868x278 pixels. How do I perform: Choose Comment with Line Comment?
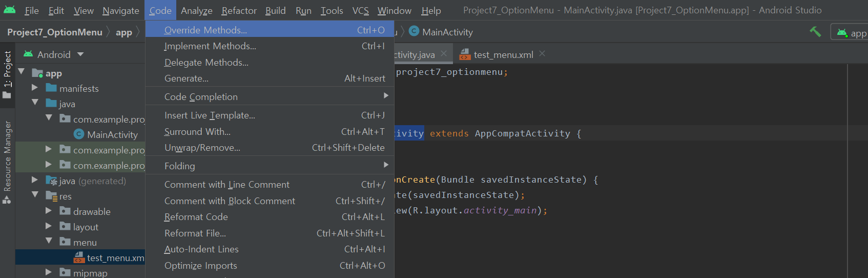tap(270, 185)
